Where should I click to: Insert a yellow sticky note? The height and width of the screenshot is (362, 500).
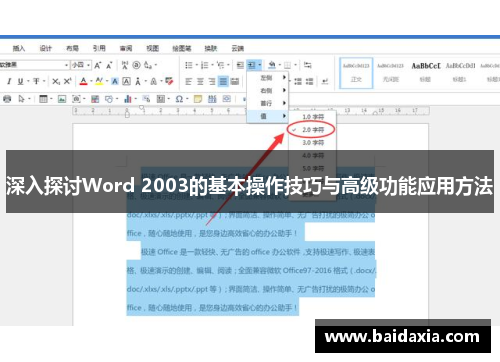click(198, 99)
